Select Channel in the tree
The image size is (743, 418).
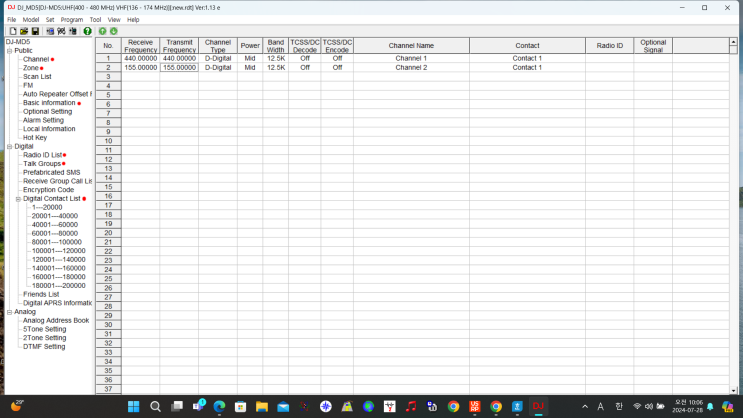(36, 59)
